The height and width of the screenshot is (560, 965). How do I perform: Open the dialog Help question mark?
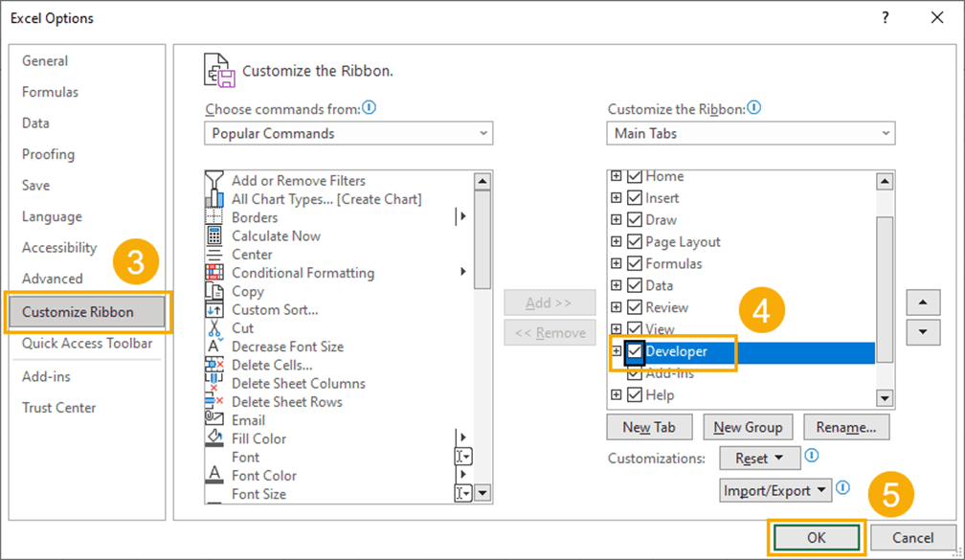pos(885,17)
